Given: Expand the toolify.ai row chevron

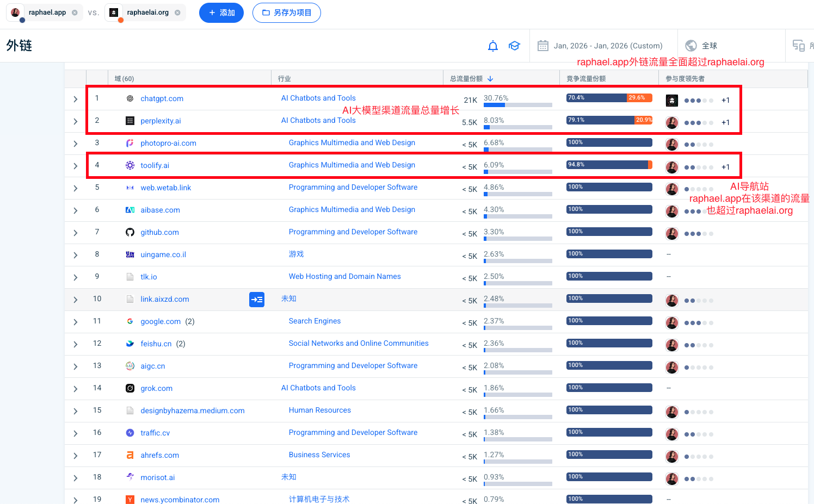Looking at the screenshot, I should click(76, 166).
